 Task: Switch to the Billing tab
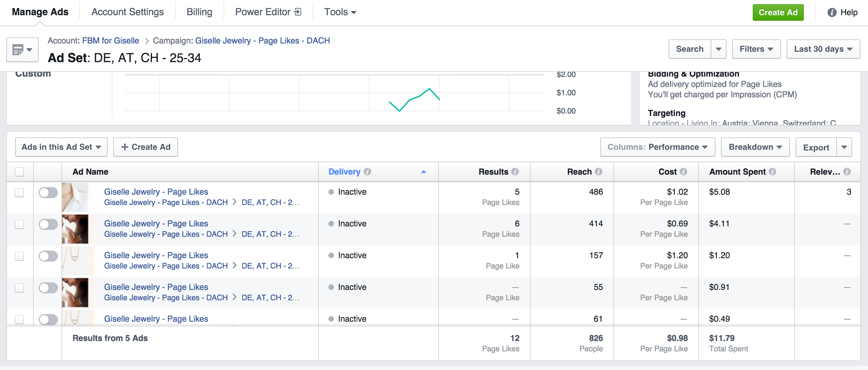point(199,12)
